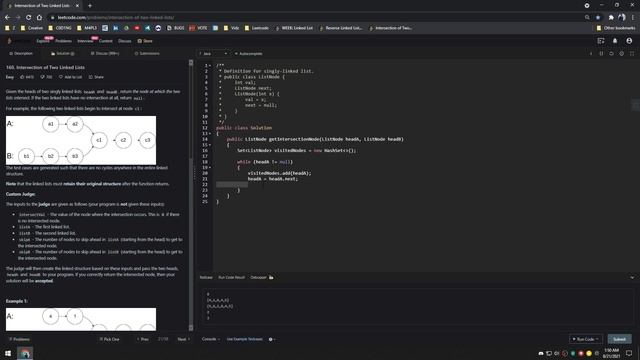Dislike the problem with thumbs down

tap(46, 77)
